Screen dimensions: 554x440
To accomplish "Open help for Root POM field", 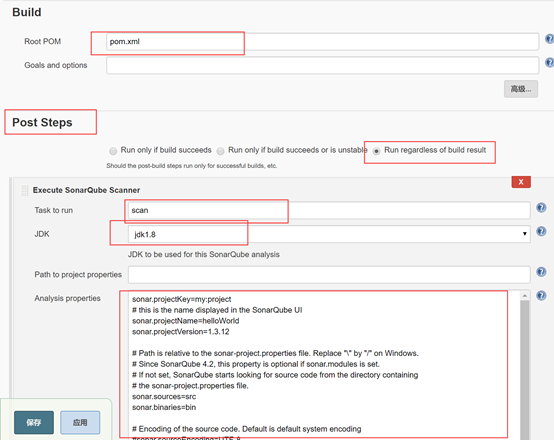I will coord(550,39).
